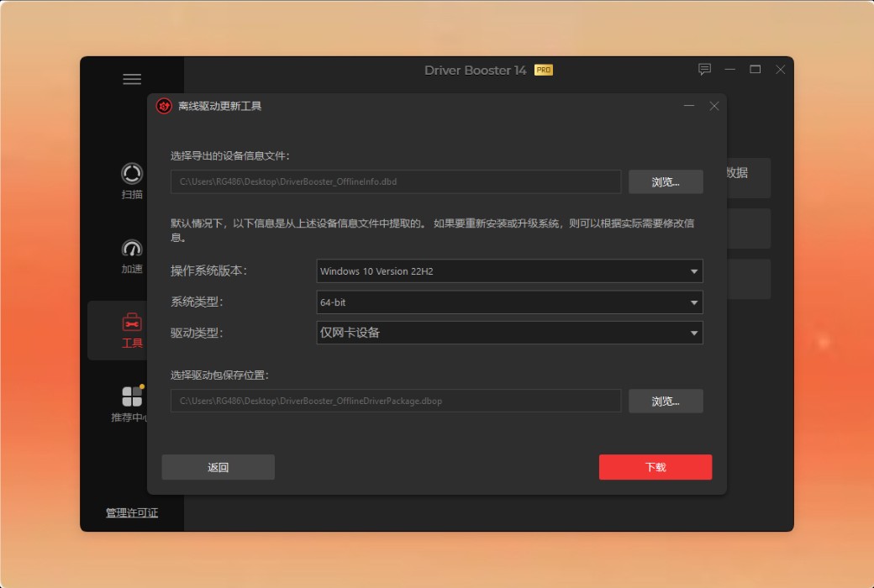
Task: Expand the operating system version dropdown
Action: pos(509,270)
